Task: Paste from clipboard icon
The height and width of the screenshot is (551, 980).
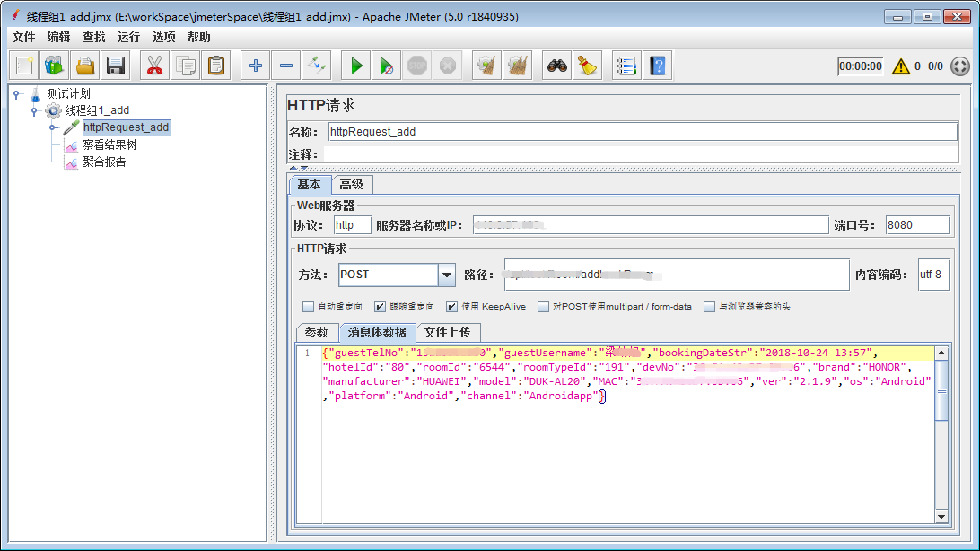Action: (x=216, y=66)
